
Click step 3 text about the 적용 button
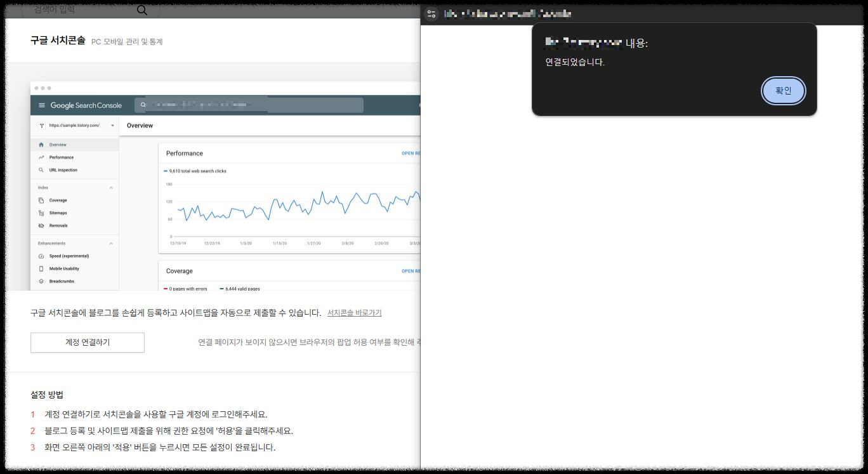tap(160, 447)
